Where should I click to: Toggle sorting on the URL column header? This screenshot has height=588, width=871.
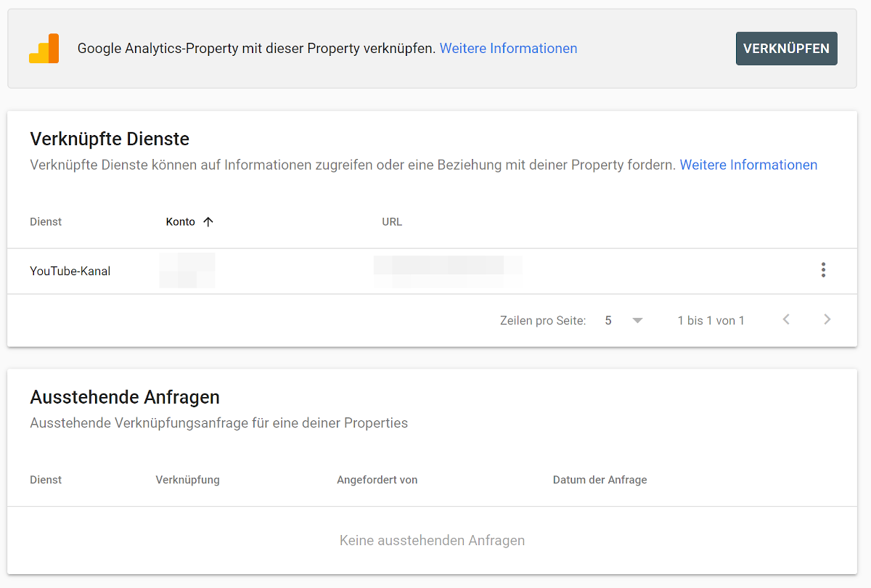point(392,221)
